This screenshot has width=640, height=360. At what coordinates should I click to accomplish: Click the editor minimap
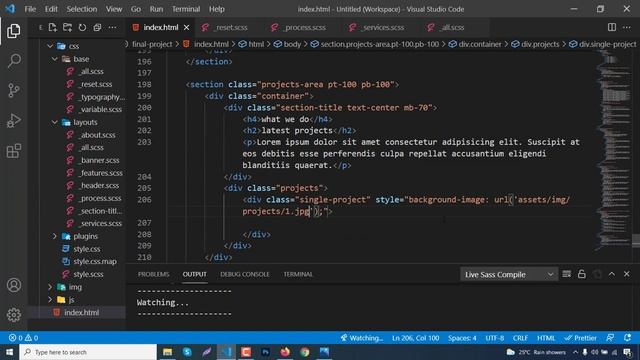[614, 151]
